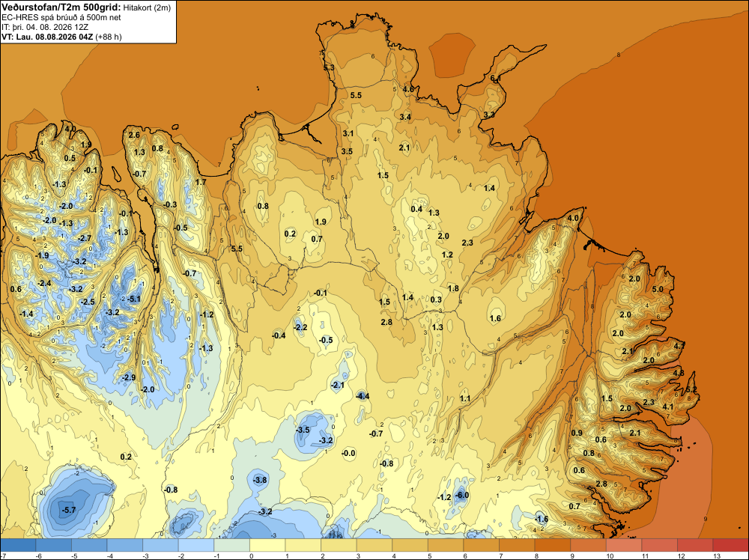Click the temperature value '1.1'
The width and height of the screenshot is (749, 560).
click(465, 398)
